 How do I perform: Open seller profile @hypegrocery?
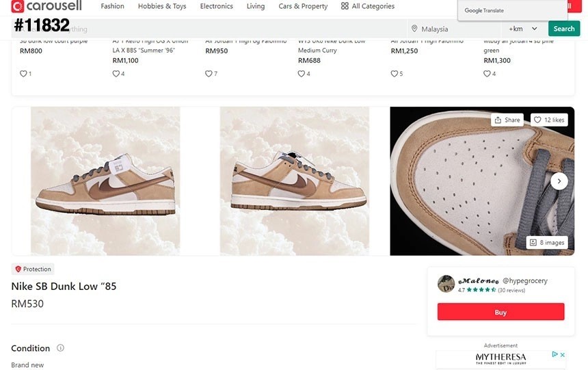tap(525, 280)
